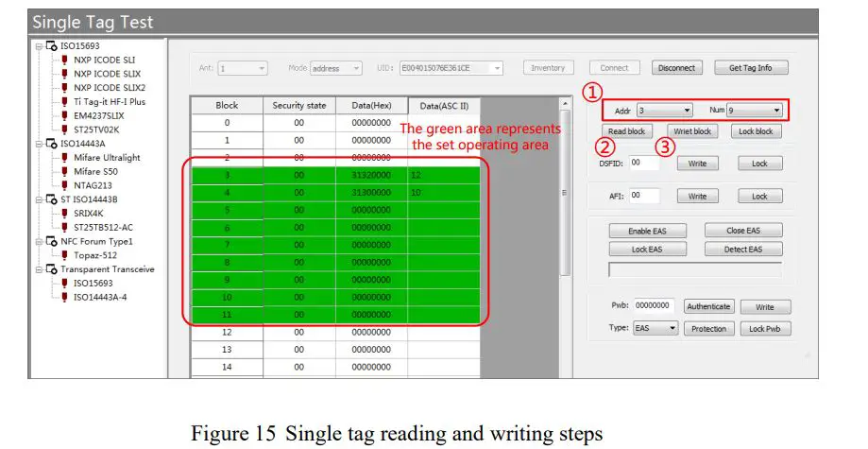Select hex data 31300000 in block 4
The image size is (868, 449).
click(x=371, y=193)
